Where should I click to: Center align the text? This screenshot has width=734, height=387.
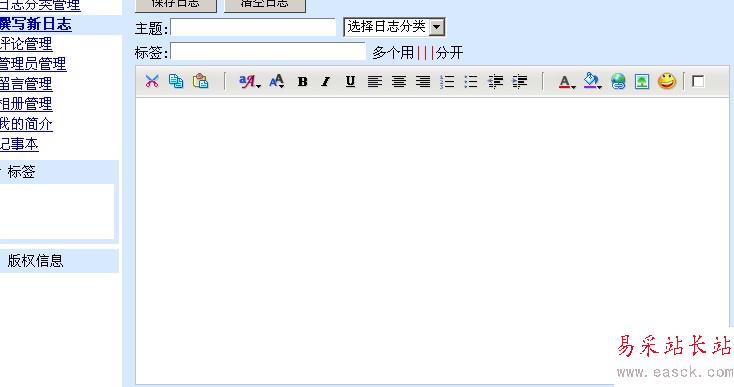[x=399, y=81]
